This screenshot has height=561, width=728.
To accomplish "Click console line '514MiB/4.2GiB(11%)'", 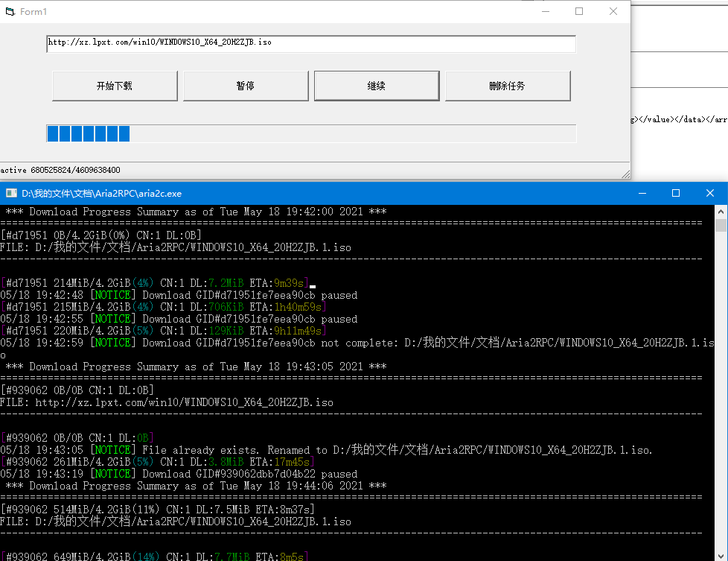I will 157,510.
